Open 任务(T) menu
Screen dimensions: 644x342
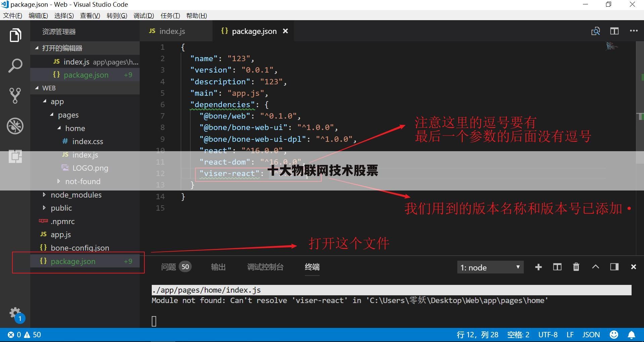coord(170,16)
